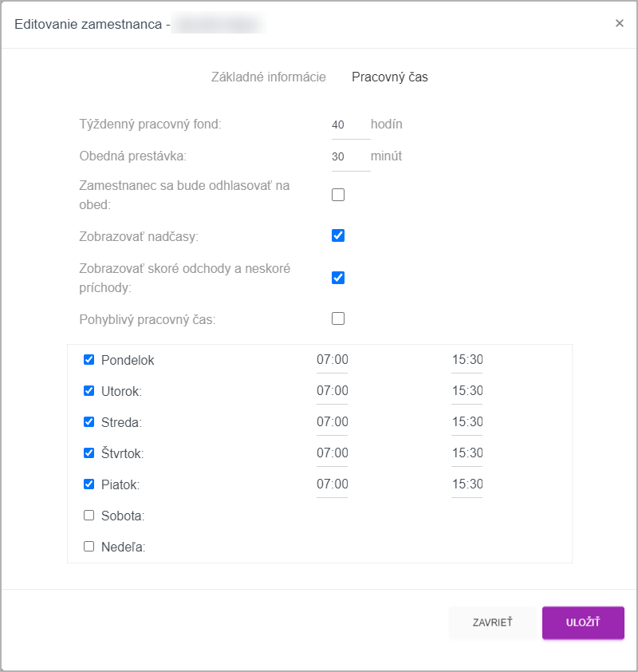Enable the Sobota workday checkbox
The height and width of the screenshot is (672, 638).
pos(89,515)
